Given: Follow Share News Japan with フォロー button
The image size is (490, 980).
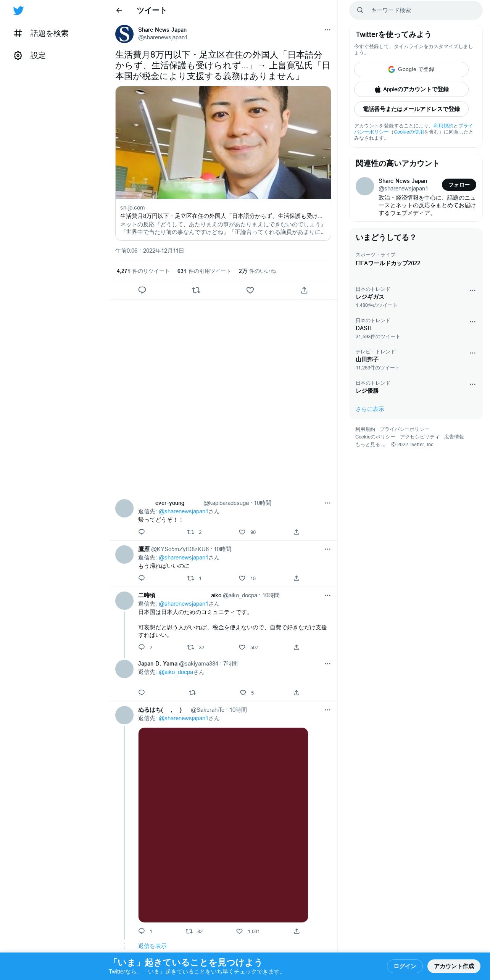Looking at the screenshot, I should tap(459, 185).
